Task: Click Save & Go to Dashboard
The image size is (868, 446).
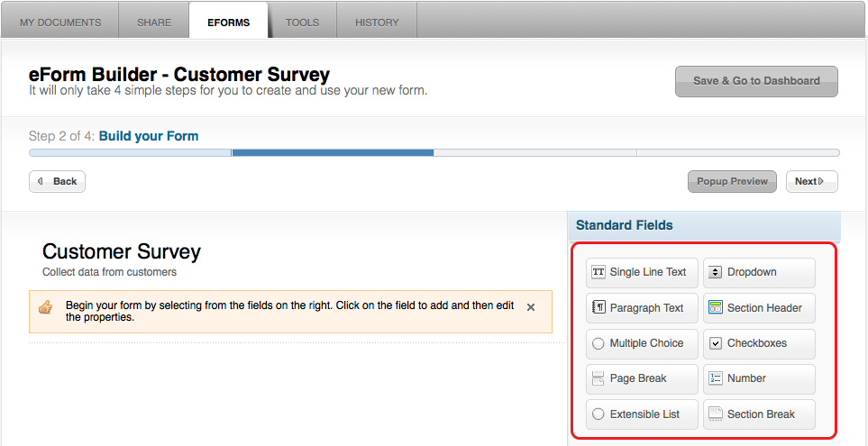Action: (756, 81)
